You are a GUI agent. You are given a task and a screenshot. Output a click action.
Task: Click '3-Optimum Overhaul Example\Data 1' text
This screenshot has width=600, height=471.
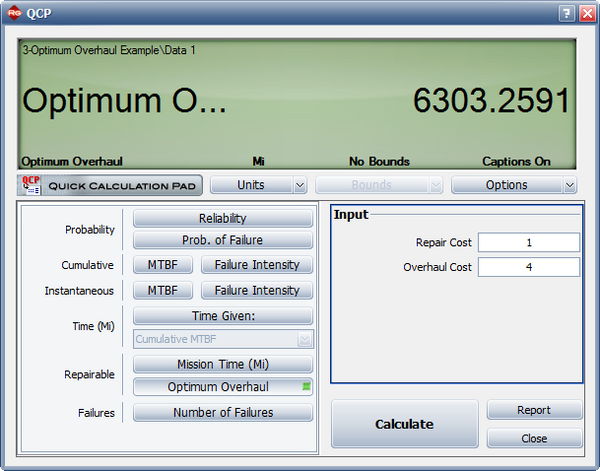click(x=109, y=50)
